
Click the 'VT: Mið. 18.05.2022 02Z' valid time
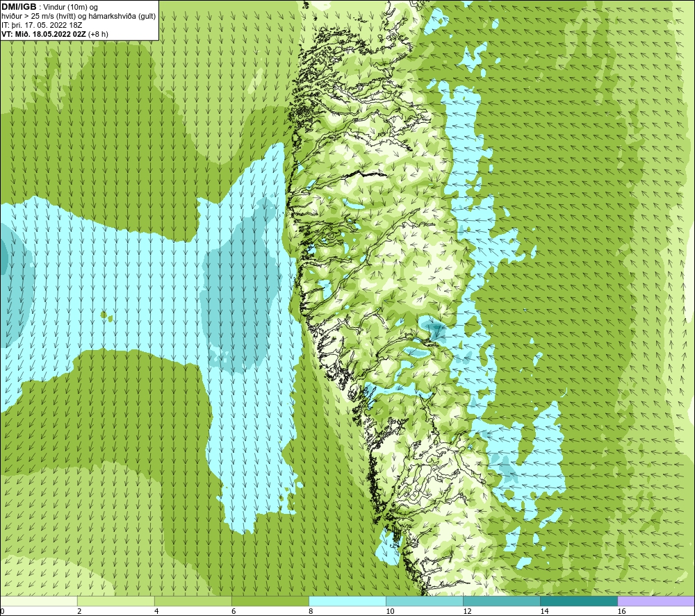point(44,34)
